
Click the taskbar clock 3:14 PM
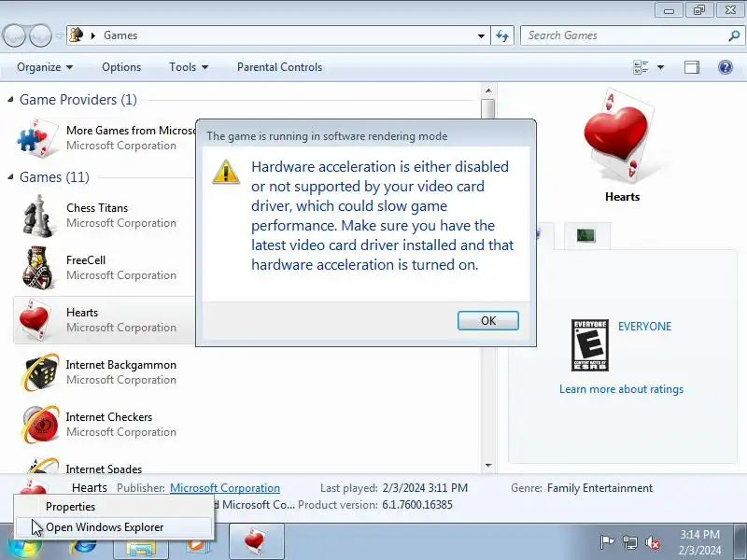699,542
